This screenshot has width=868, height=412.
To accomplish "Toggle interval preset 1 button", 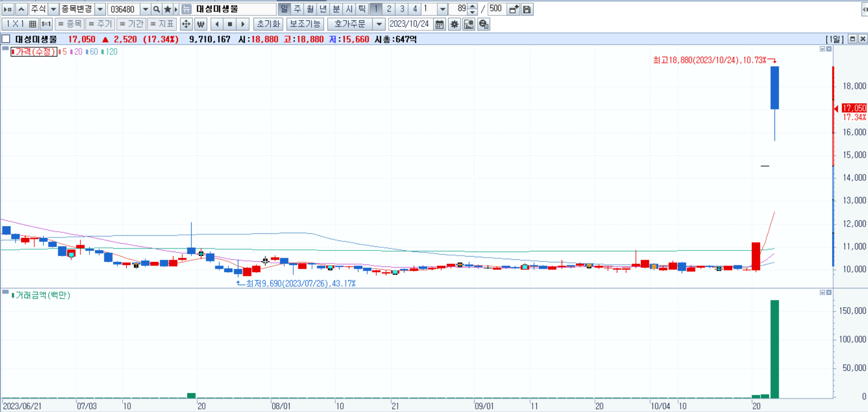I will tap(376, 9).
